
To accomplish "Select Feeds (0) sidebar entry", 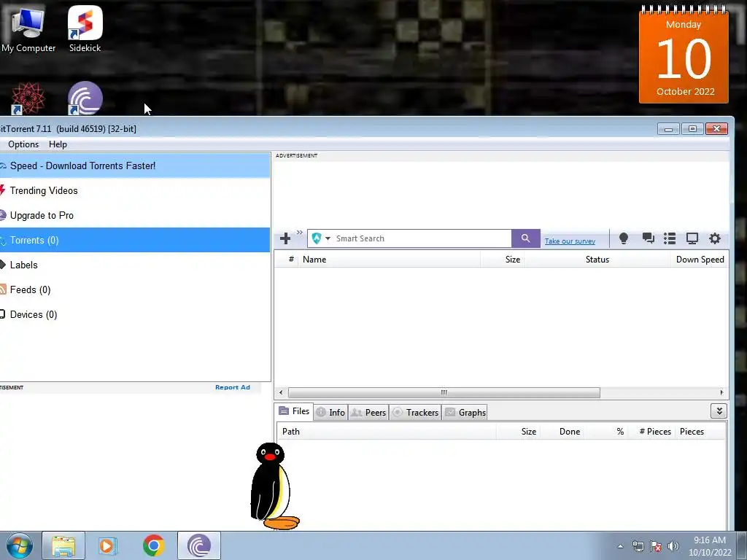I will (135, 289).
